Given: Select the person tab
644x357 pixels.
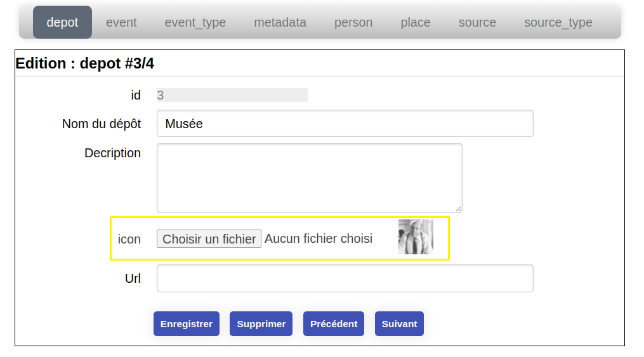Looking at the screenshot, I should (353, 22).
